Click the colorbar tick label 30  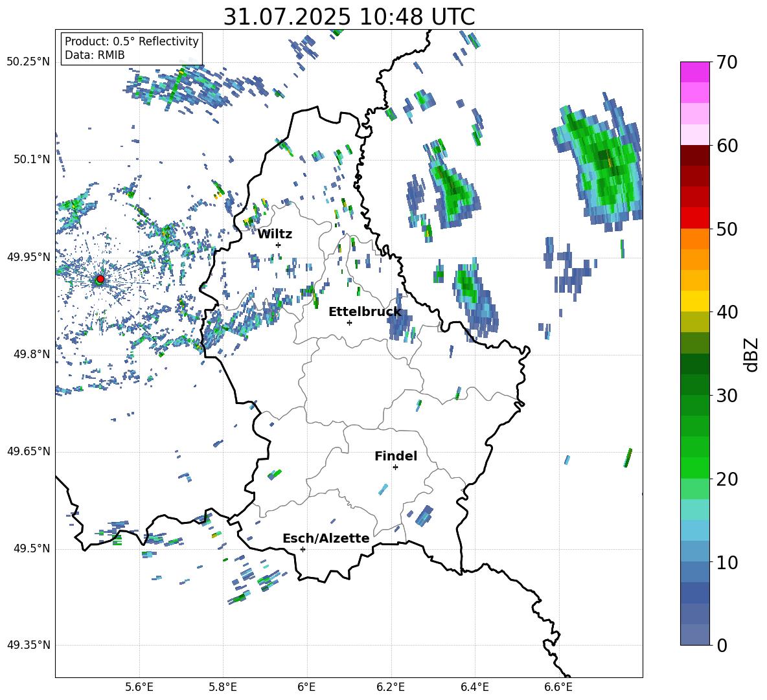tap(726, 396)
